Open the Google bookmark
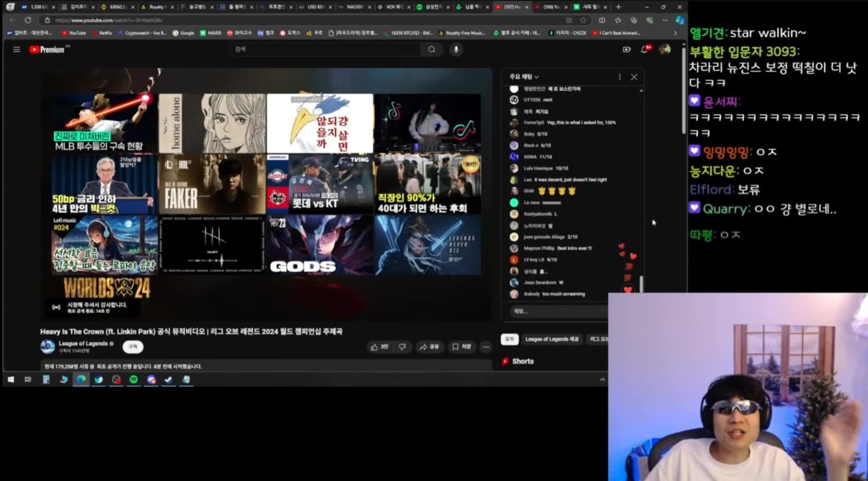The height and width of the screenshot is (481, 868). (x=183, y=33)
